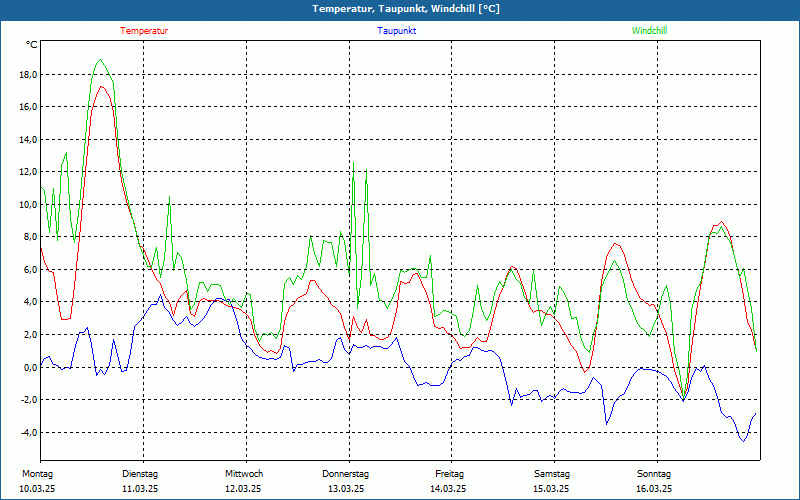Click the date 12.03.25
Image resolution: width=800 pixels, height=500 pixels.
(x=243, y=489)
